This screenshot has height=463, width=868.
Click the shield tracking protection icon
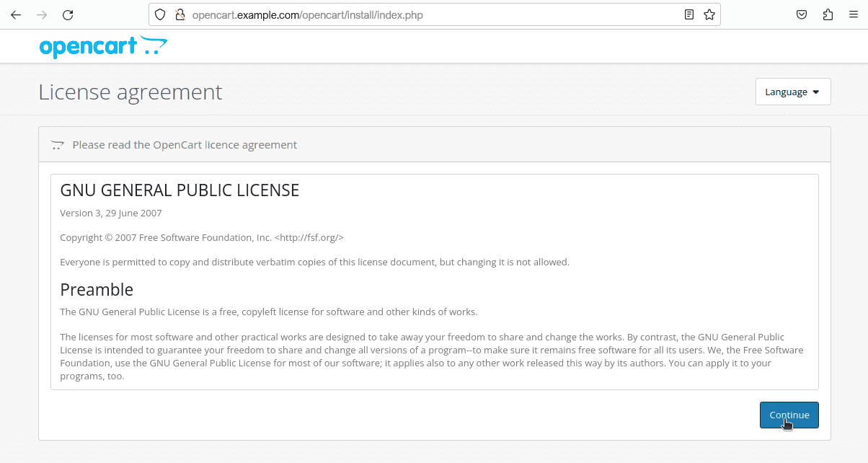click(161, 14)
